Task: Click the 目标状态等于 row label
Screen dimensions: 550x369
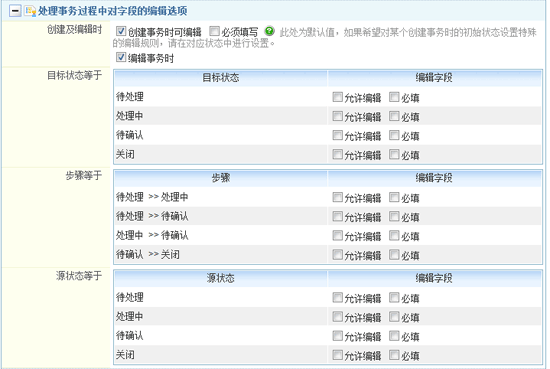Action: 74,75
